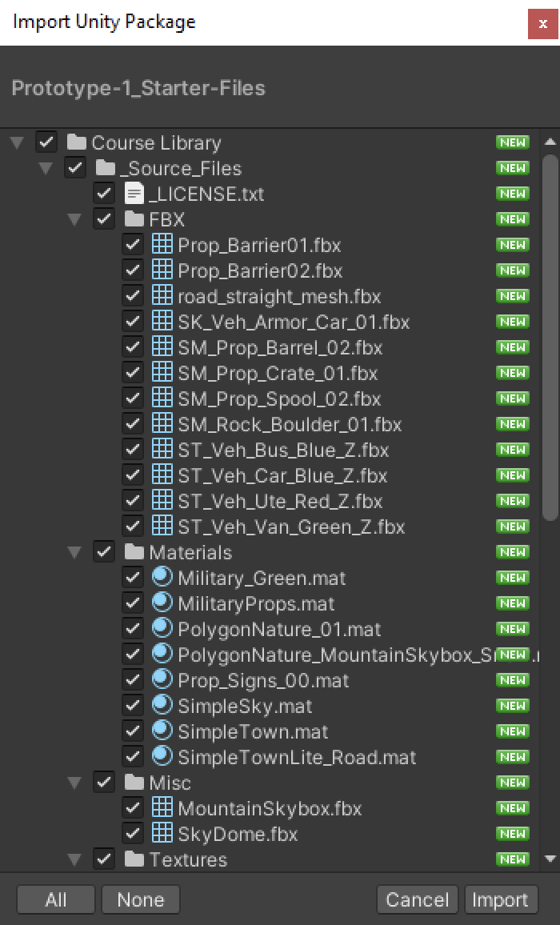The width and height of the screenshot is (560, 925).
Task: Uncheck the MountainSkybox.fbx checkbox
Action: 133,808
